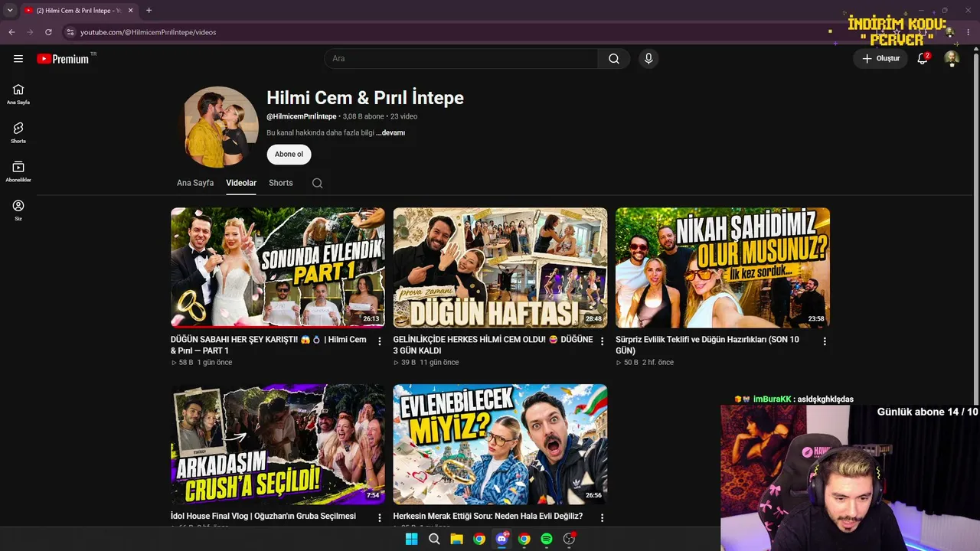Open the notifications bell
The image size is (980, 551).
(x=923, y=59)
